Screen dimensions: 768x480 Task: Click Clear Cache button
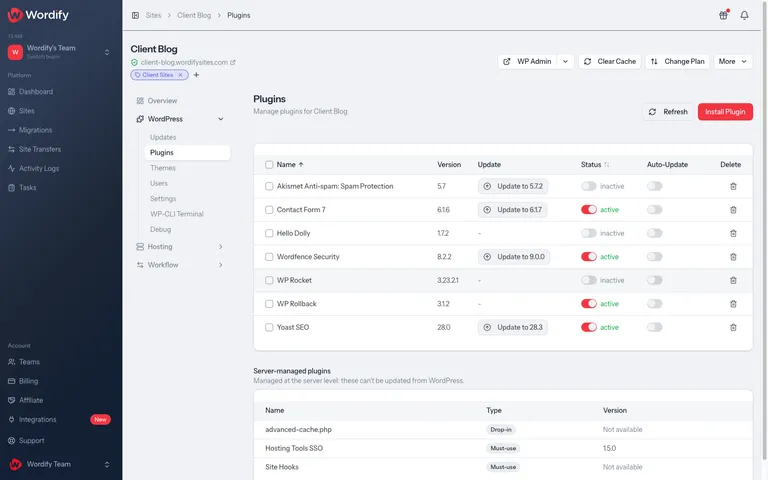coord(610,61)
